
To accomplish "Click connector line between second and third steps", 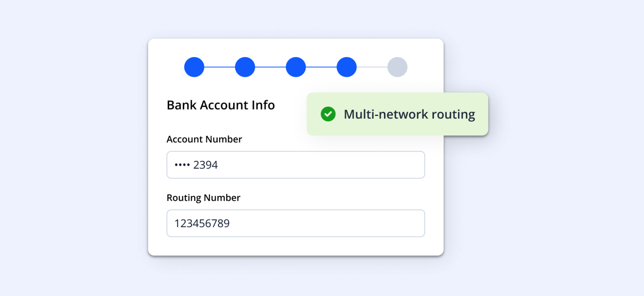I will [270, 67].
